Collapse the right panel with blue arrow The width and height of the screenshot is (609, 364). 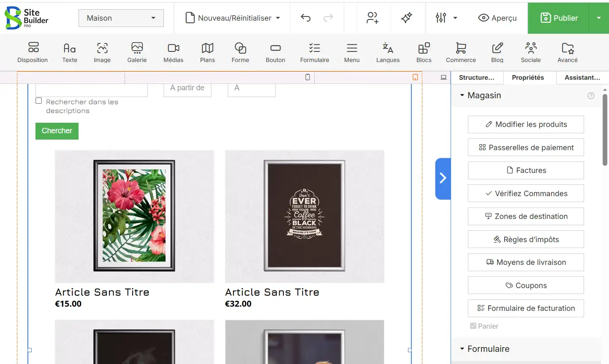click(443, 178)
